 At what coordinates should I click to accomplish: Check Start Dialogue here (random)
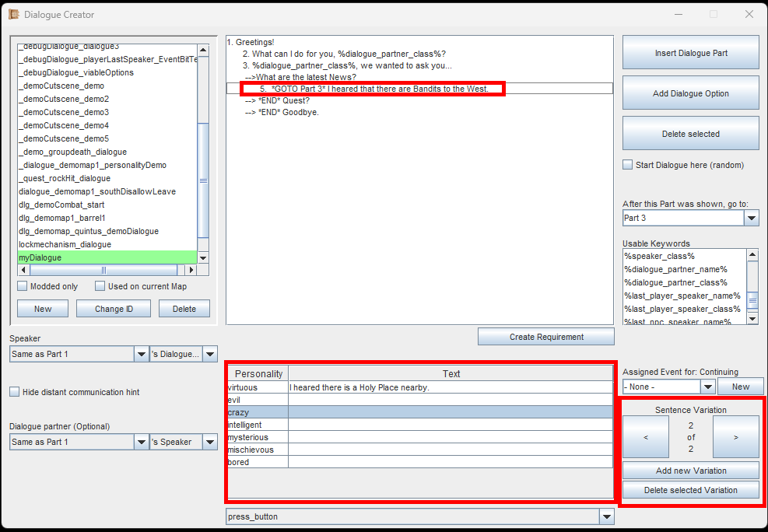click(628, 165)
